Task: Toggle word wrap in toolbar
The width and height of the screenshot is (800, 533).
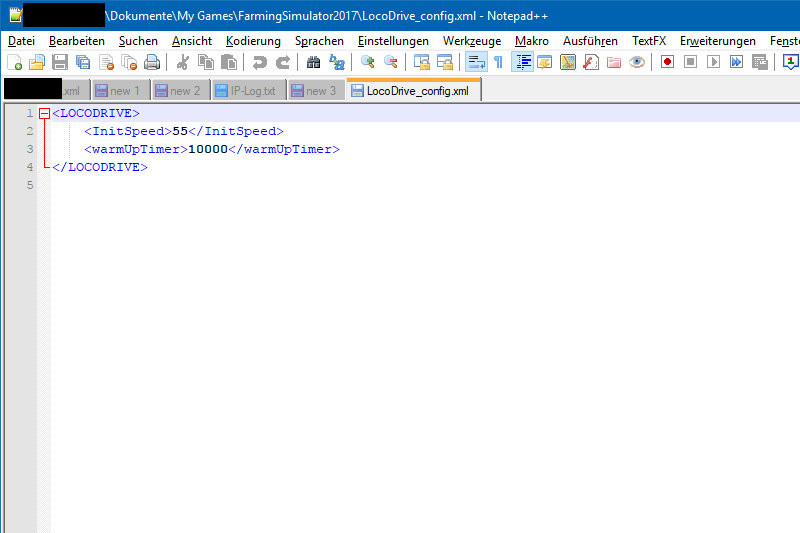Action: click(x=476, y=62)
